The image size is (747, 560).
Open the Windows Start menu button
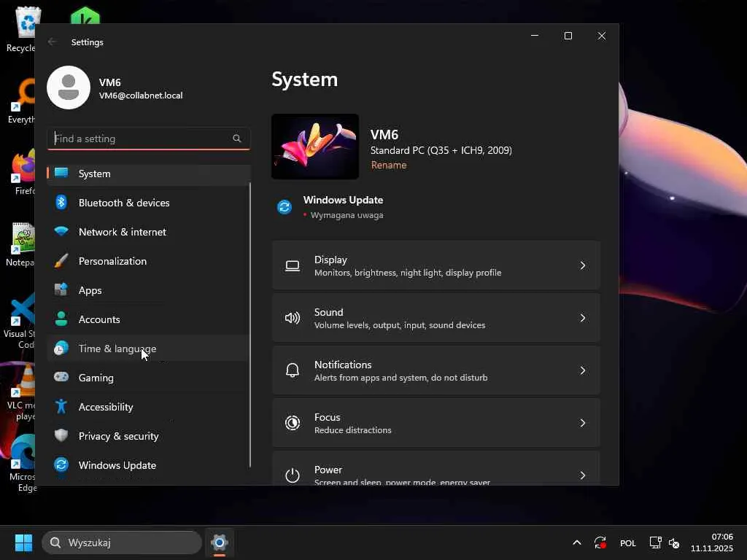point(23,542)
